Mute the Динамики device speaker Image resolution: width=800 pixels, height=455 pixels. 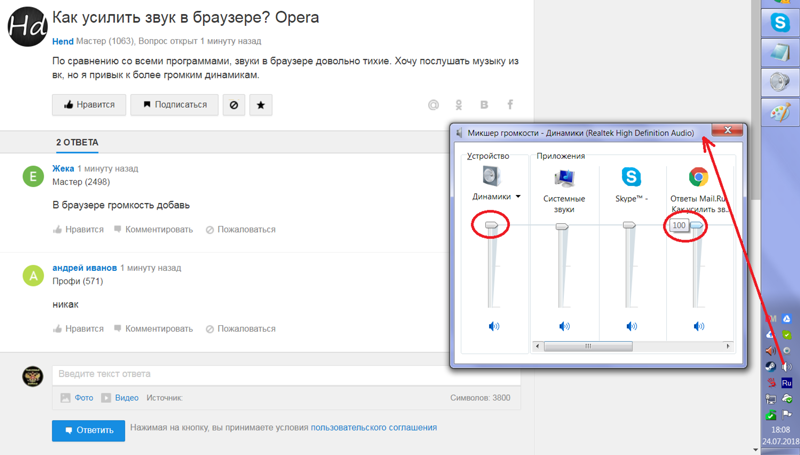[x=493, y=326]
